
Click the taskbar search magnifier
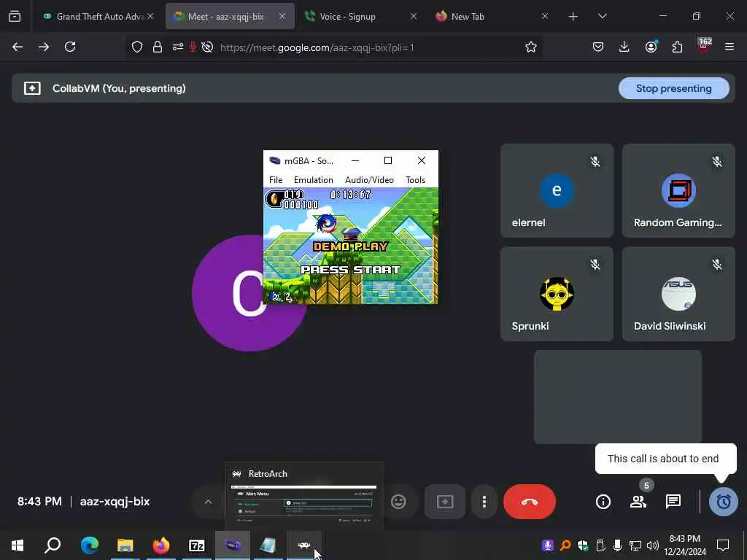pyautogui.click(x=53, y=545)
